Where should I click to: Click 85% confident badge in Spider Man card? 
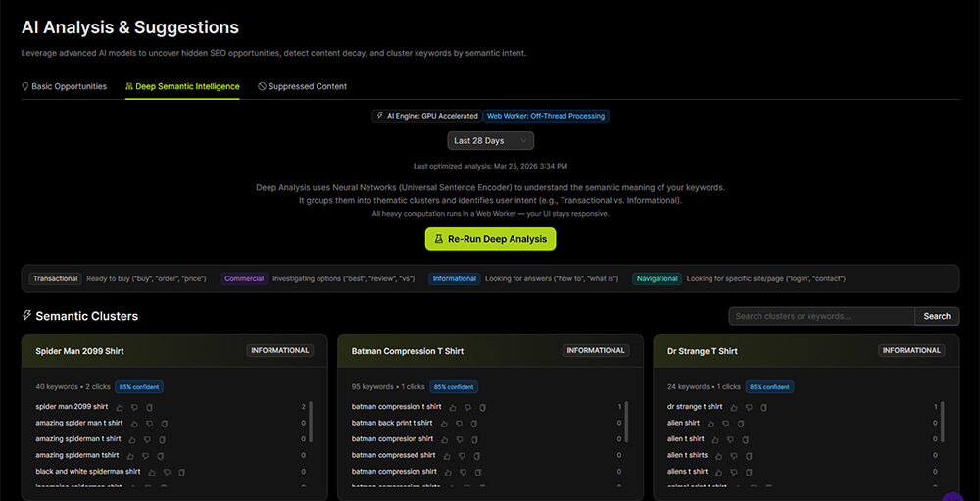(x=139, y=387)
